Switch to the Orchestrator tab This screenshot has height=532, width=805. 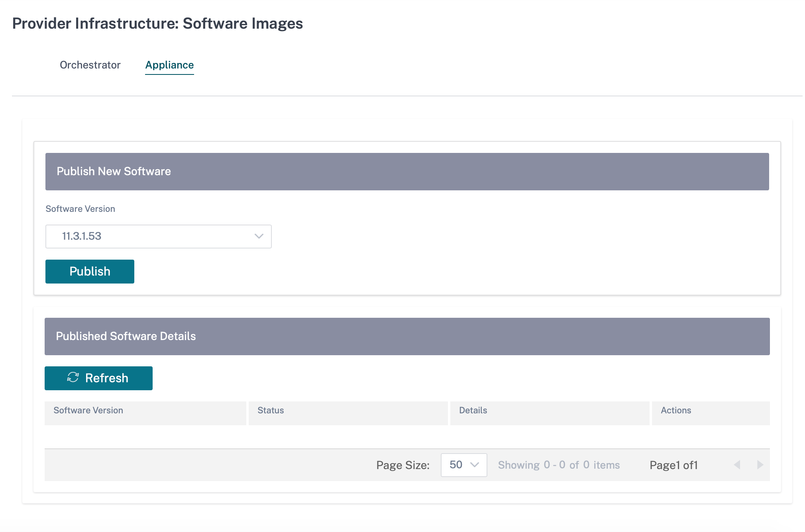tap(90, 65)
